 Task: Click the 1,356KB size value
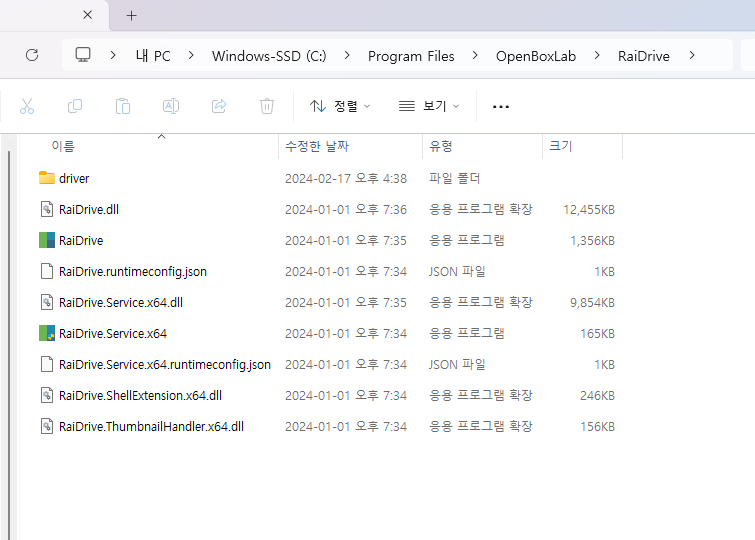click(x=592, y=240)
